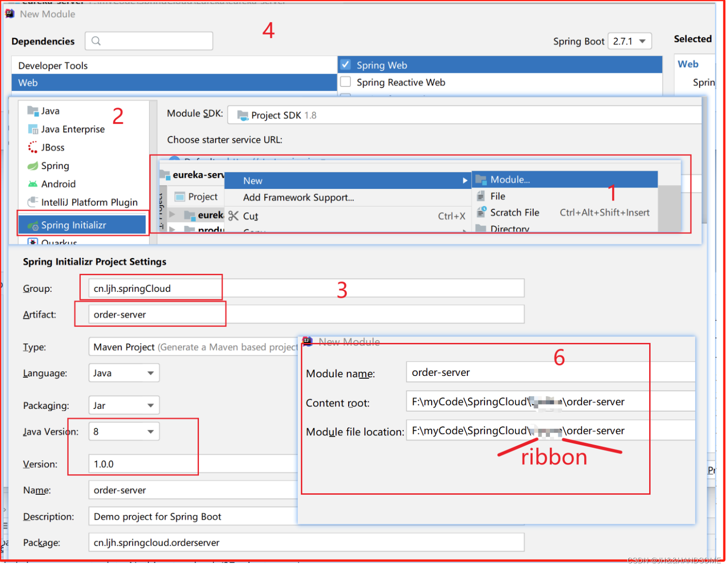Click the JBoss red dots icon
728x568 pixels.
click(x=32, y=148)
